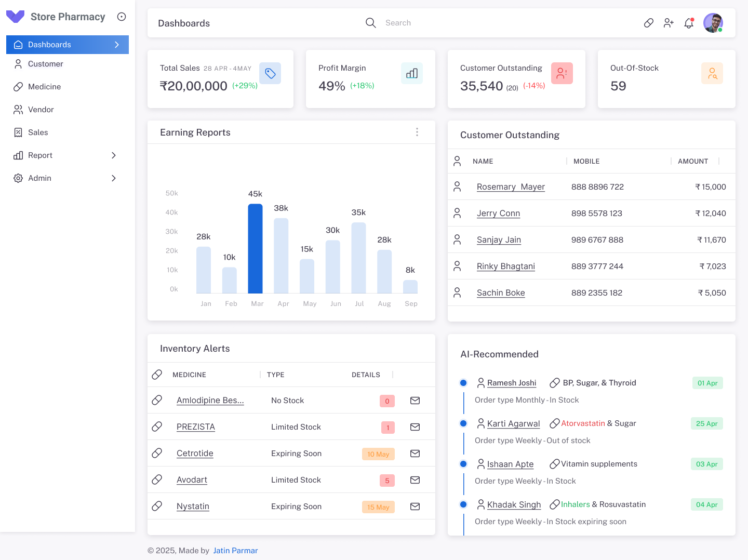Click the pill icon in top bar
748x560 pixels.
click(x=649, y=23)
